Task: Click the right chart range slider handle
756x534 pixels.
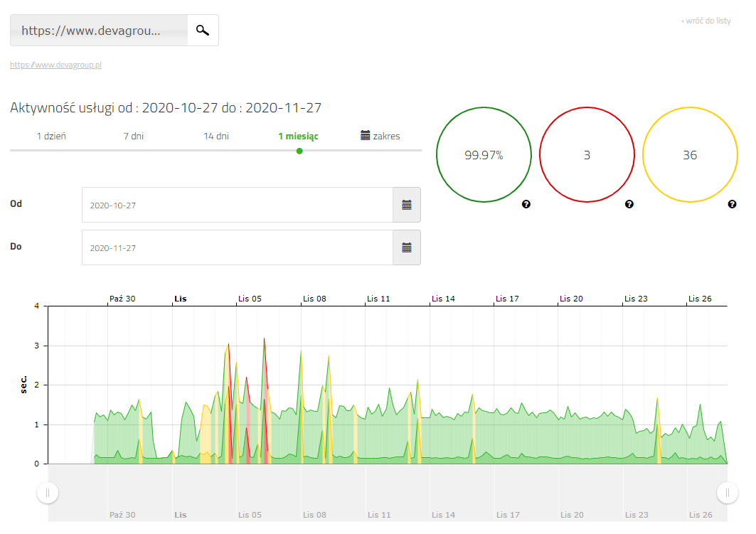Action: pyautogui.click(x=728, y=492)
